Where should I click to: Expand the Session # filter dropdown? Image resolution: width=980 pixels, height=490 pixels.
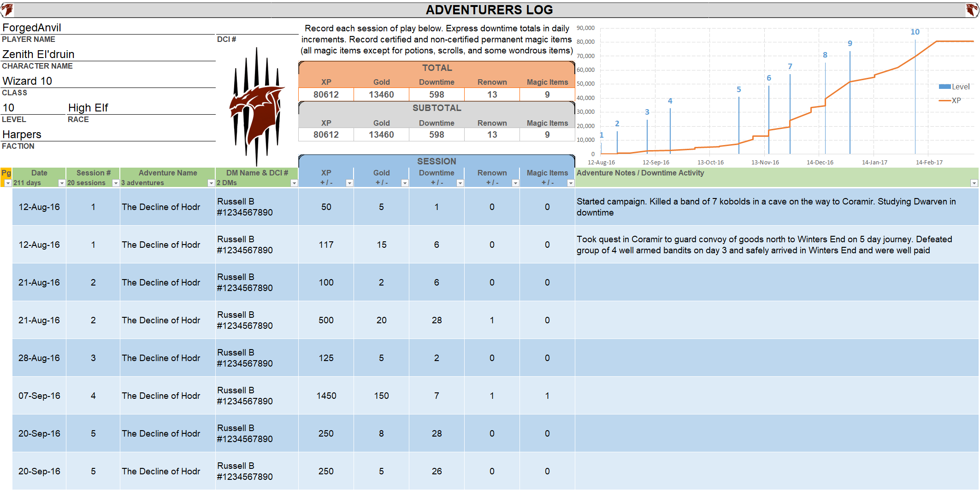[x=116, y=183]
